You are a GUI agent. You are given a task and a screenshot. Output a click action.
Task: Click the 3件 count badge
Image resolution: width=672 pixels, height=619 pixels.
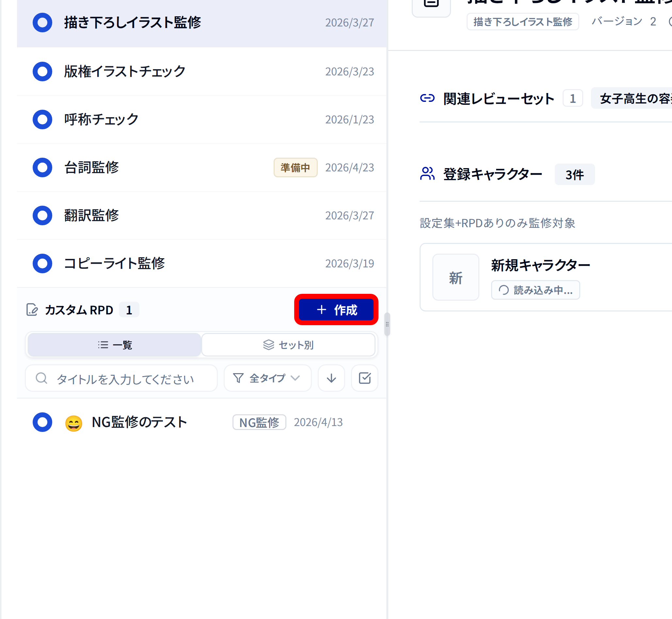pos(574,175)
